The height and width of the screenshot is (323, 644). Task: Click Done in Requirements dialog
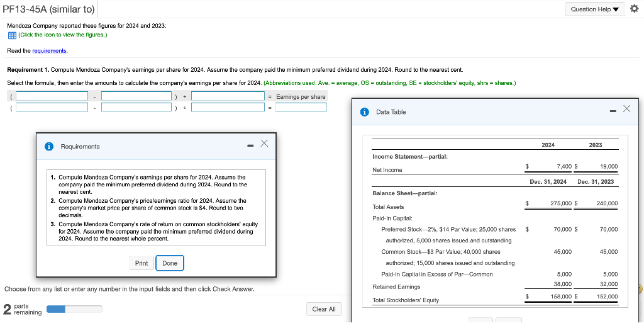click(170, 263)
